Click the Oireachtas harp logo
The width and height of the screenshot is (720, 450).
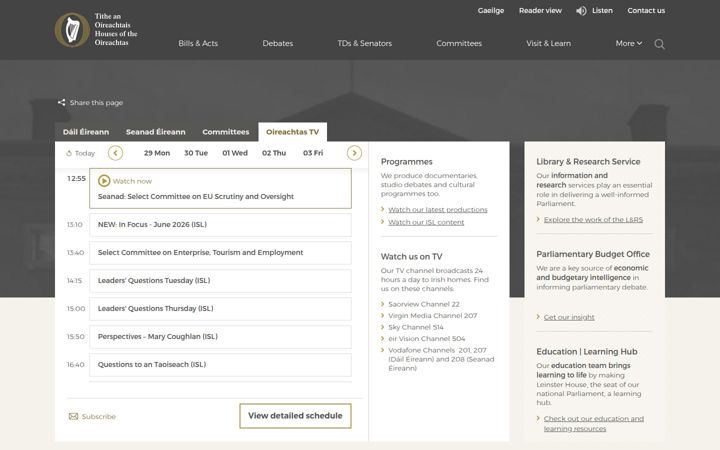pos(72,30)
